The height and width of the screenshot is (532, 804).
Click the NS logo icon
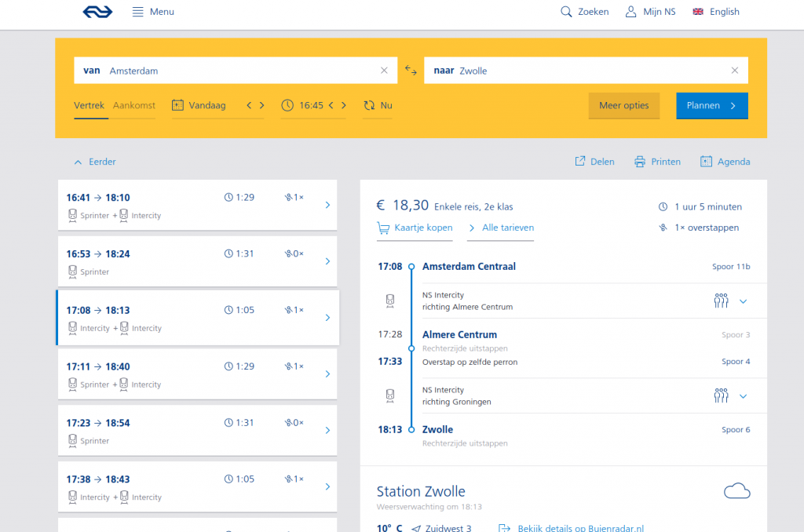[x=97, y=12]
